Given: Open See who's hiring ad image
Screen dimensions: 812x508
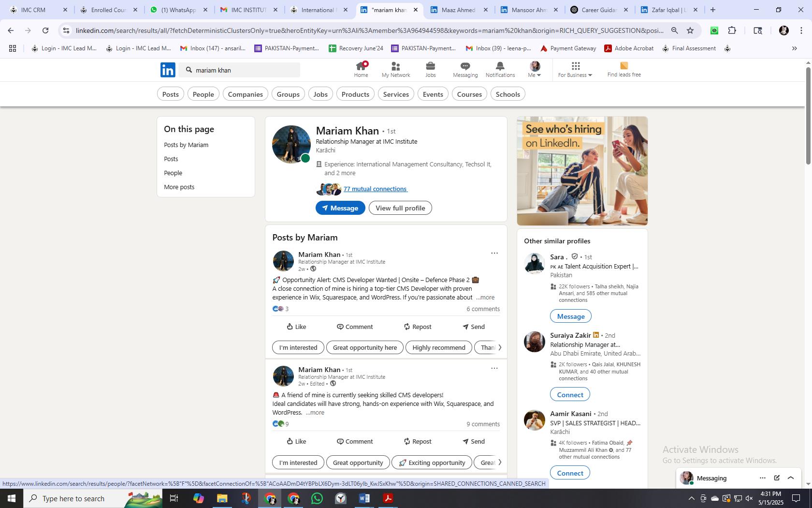Looking at the screenshot, I should click(582, 171).
